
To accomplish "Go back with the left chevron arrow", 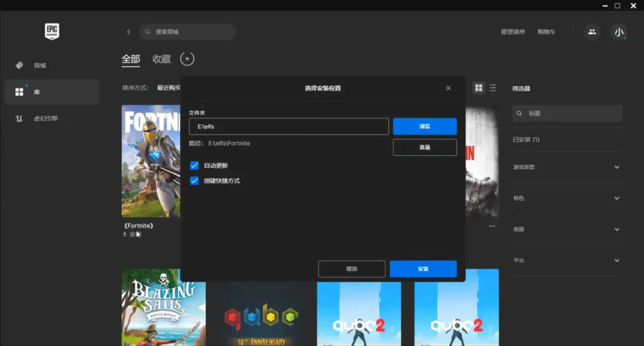I will pyautogui.click(x=128, y=31).
